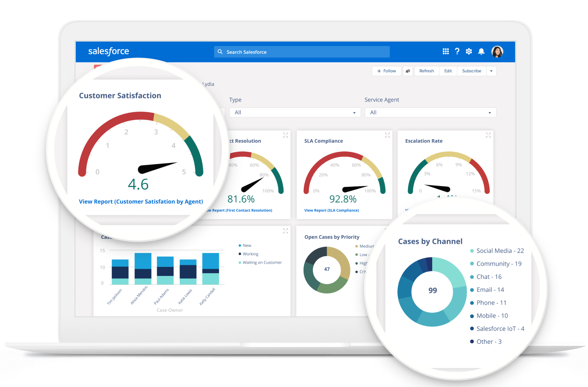Open the Type filter dropdown
Viewport: 588px width, 387px height.
click(295, 113)
